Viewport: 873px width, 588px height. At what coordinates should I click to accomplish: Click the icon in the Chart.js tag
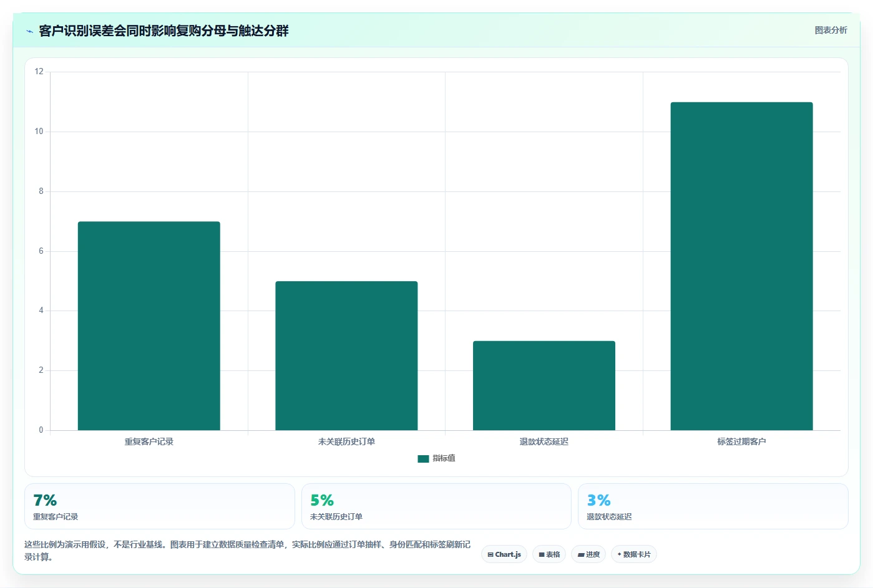[x=490, y=554]
